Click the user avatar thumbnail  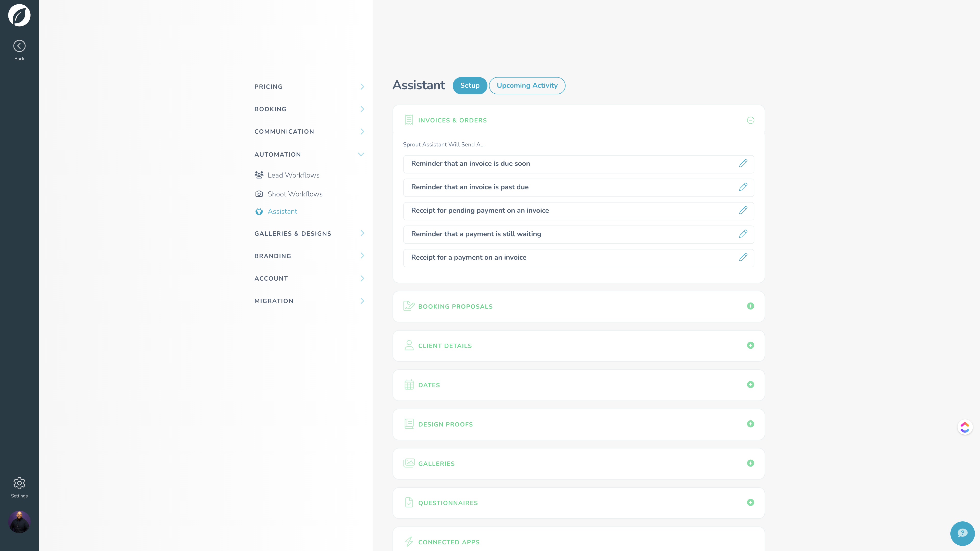coord(19,522)
